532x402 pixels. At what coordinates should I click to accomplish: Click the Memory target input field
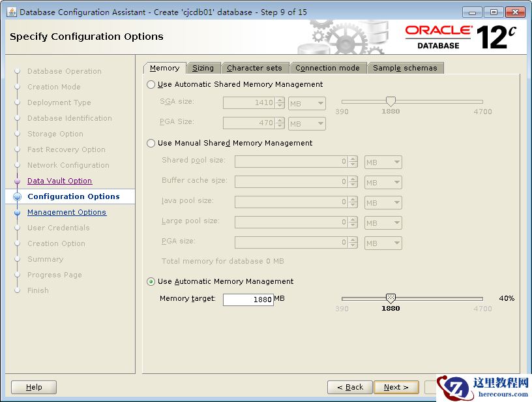pyautogui.click(x=248, y=300)
